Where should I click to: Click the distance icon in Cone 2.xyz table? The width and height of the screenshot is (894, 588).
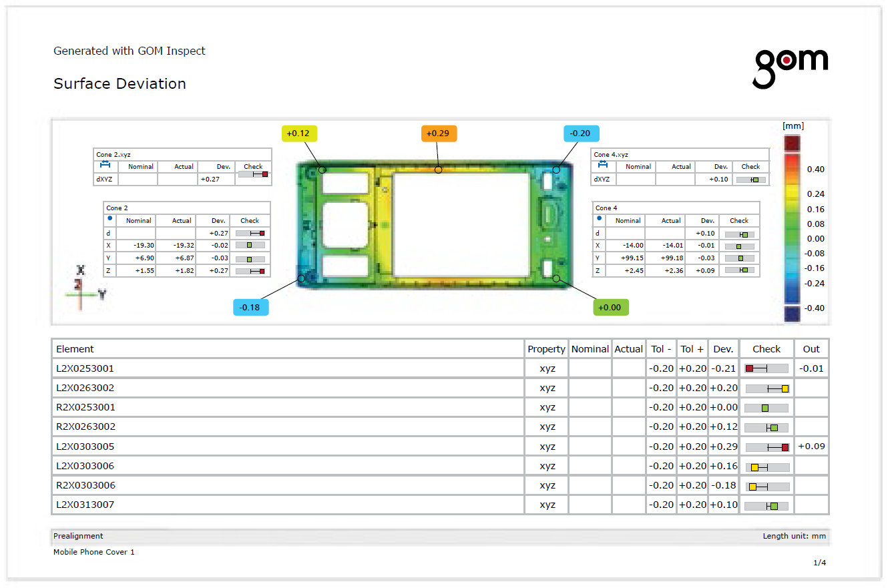[105, 166]
